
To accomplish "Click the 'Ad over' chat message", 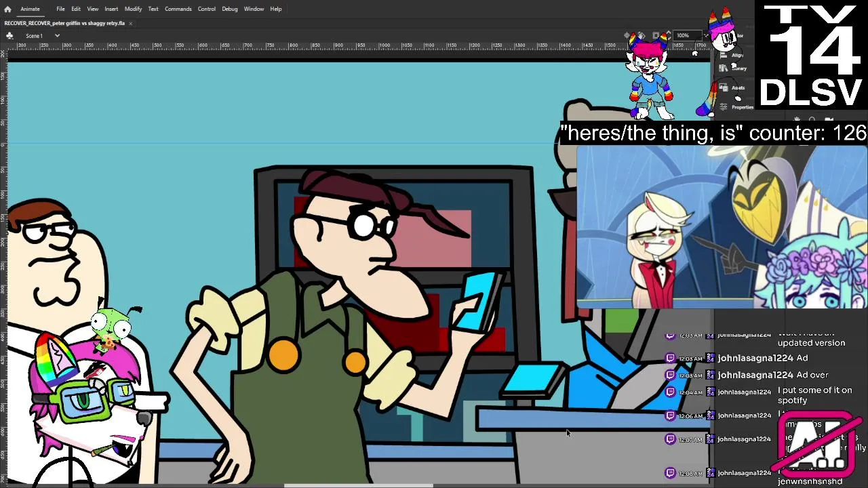I will click(x=812, y=375).
